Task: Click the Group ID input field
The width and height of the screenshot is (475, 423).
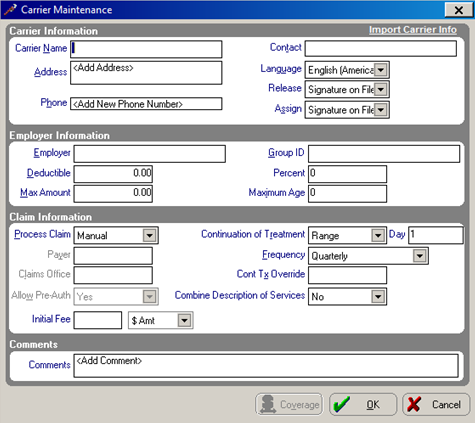Action: point(384,154)
